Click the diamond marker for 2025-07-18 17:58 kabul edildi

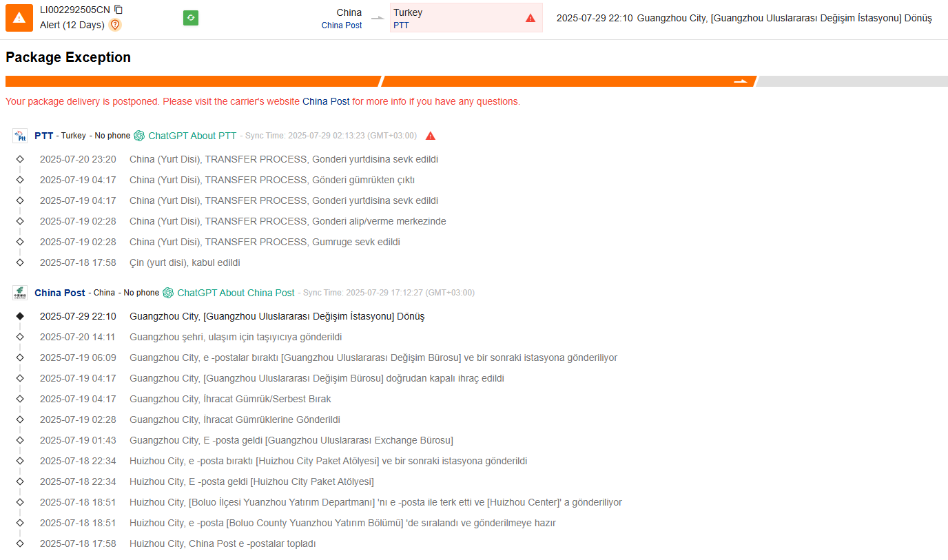[20, 262]
